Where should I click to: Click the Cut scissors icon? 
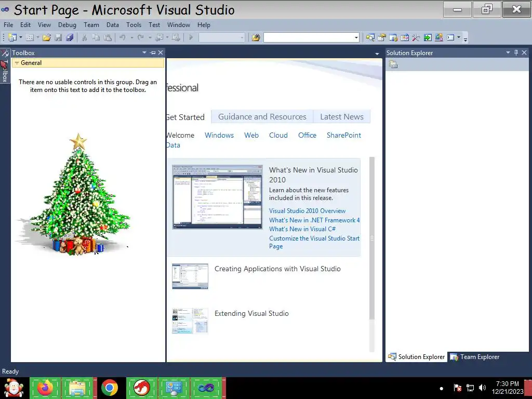tap(85, 37)
